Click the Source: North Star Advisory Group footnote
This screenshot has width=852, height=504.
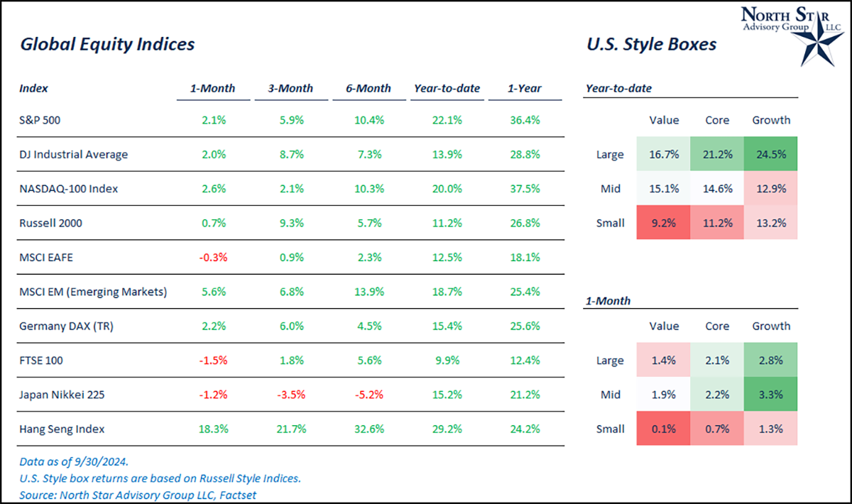pyautogui.click(x=138, y=495)
